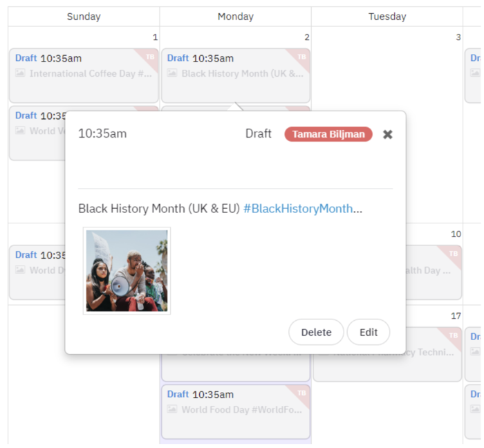This screenshot has height=448, width=484.
Task: Click TB badge on International Coffee Day card
Action: coord(150,57)
